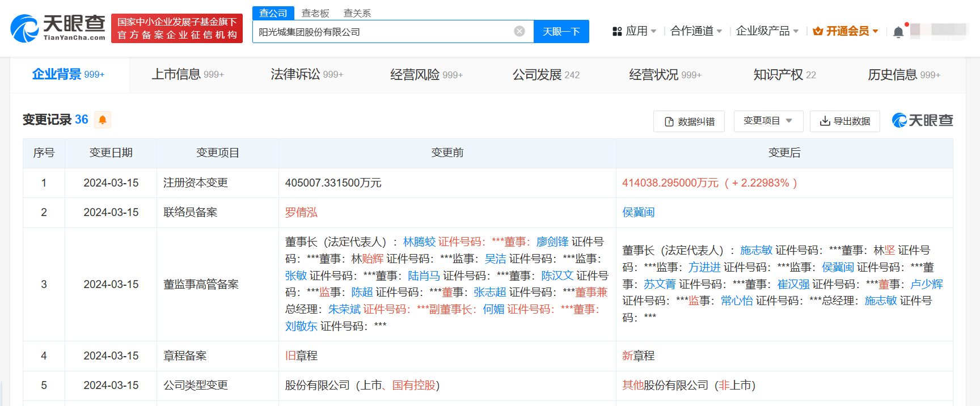Select the 上市信息 tab

(x=188, y=74)
